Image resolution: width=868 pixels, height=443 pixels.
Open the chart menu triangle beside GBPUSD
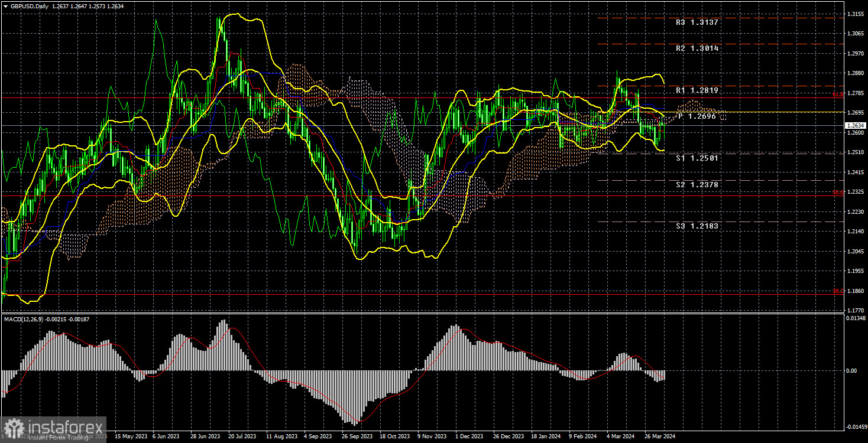point(4,6)
